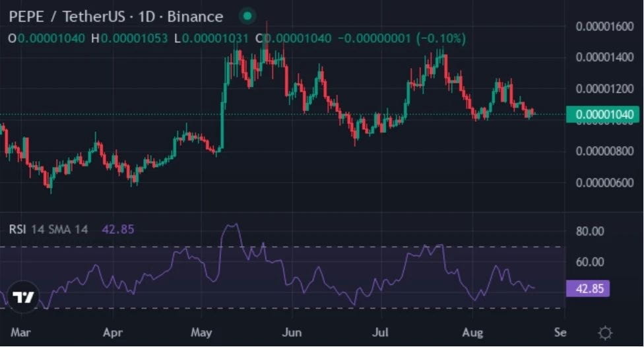Click the Mar label on time axis

pos(20,332)
